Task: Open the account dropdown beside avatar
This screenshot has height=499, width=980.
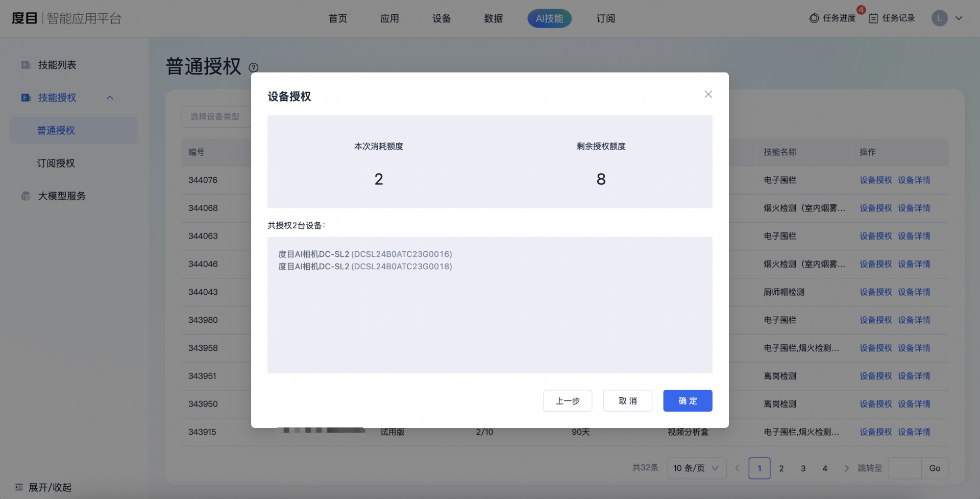Action: click(960, 18)
